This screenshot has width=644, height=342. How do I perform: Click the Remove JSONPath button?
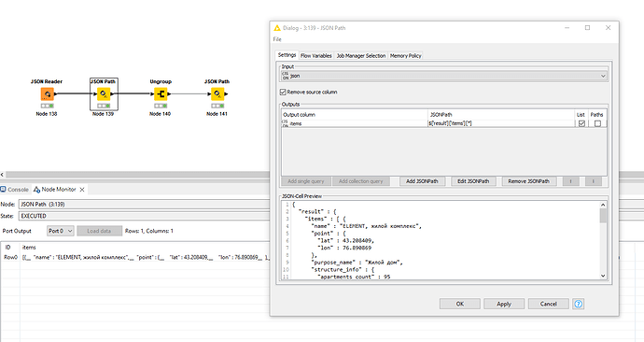[529, 181]
